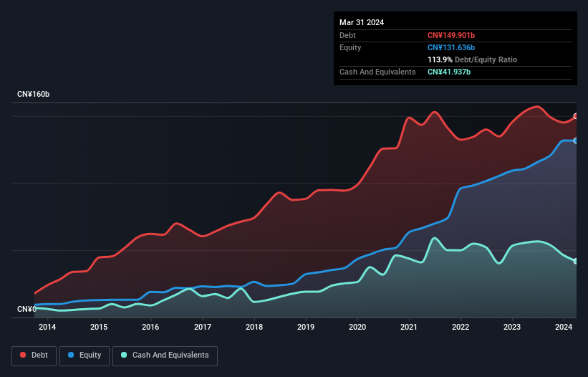Toggle the Debt series legend button
Viewport: 588px width, 377px height.
point(34,355)
